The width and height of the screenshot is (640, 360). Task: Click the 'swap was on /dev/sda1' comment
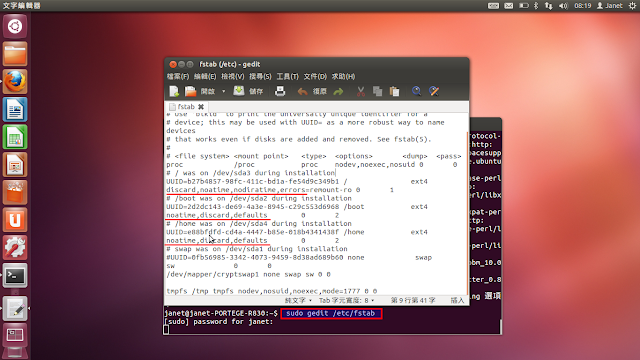[257, 249]
